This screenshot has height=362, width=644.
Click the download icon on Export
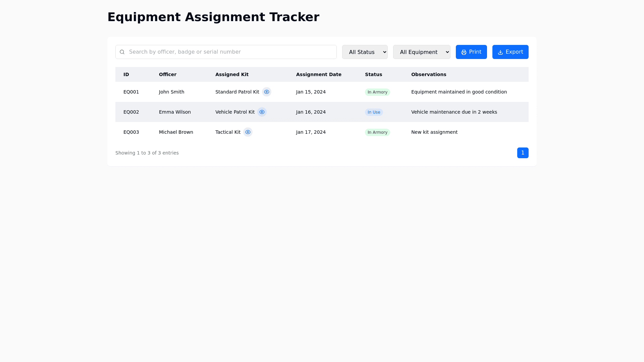(x=500, y=52)
